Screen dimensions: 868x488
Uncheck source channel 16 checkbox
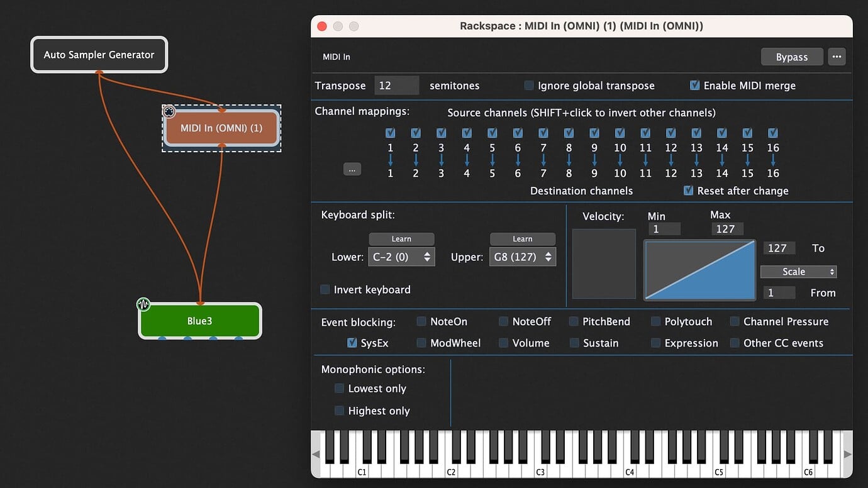tap(773, 133)
